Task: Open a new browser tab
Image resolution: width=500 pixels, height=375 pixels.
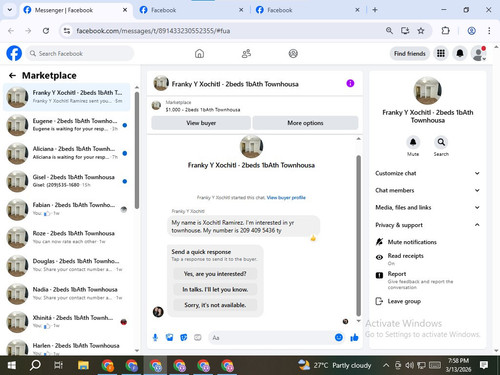Action: [375, 10]
